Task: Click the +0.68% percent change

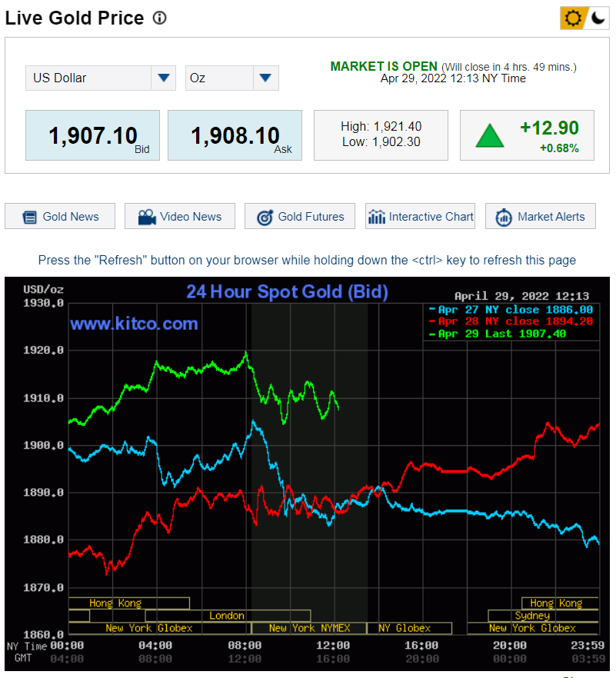Action: coord(559,148)
